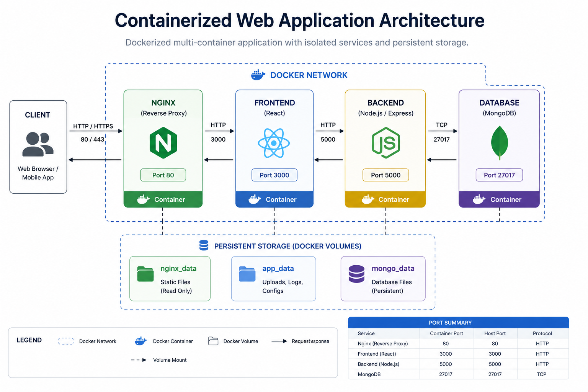Click the BACKEND heading
The image size is (588, 392).
point(385,103)
